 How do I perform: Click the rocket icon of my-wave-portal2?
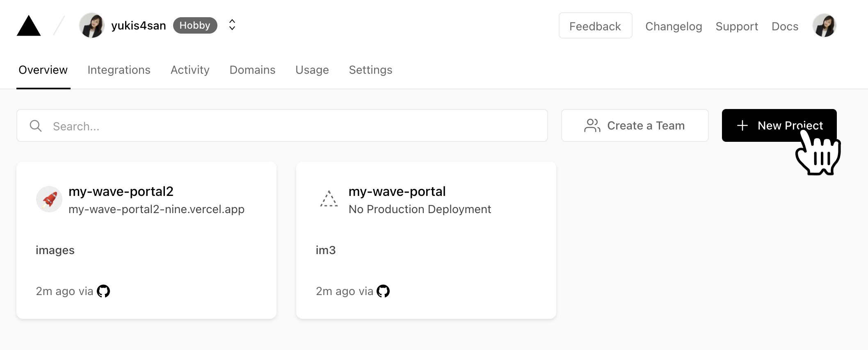[49, 199]
